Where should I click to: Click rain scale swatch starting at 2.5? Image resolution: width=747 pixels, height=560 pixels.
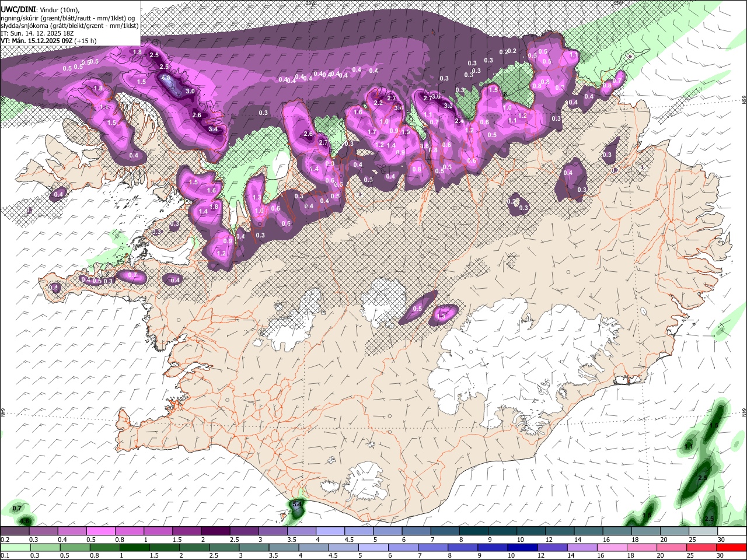(x=224, y=547)
